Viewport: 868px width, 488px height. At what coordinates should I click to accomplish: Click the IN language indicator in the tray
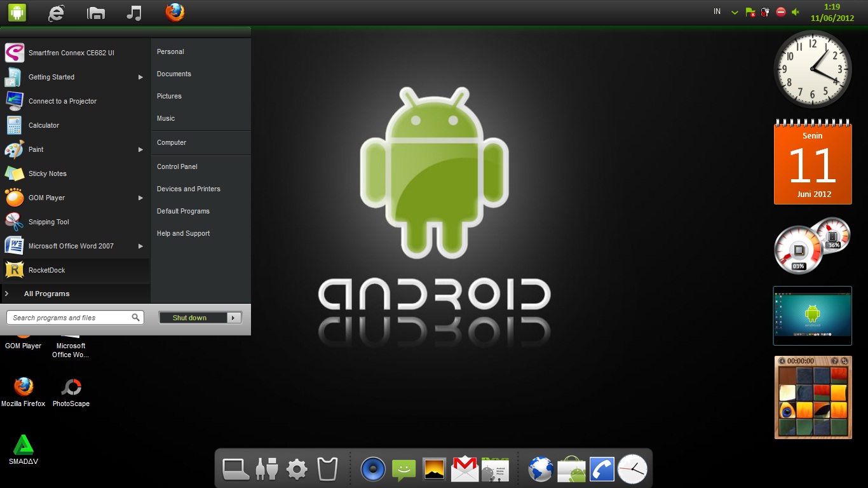[x=716, y=11]
